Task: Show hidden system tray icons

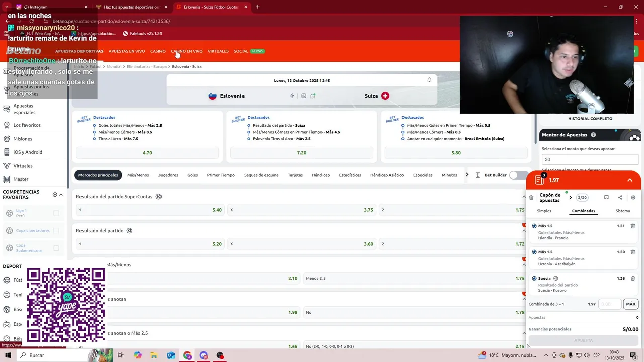Action: [547, 355]
